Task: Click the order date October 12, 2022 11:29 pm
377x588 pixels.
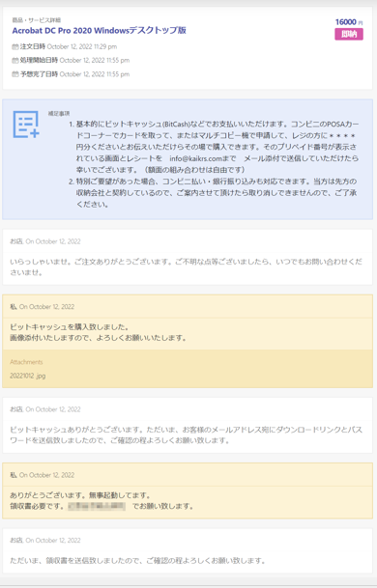Action: [x=82, y=47]
